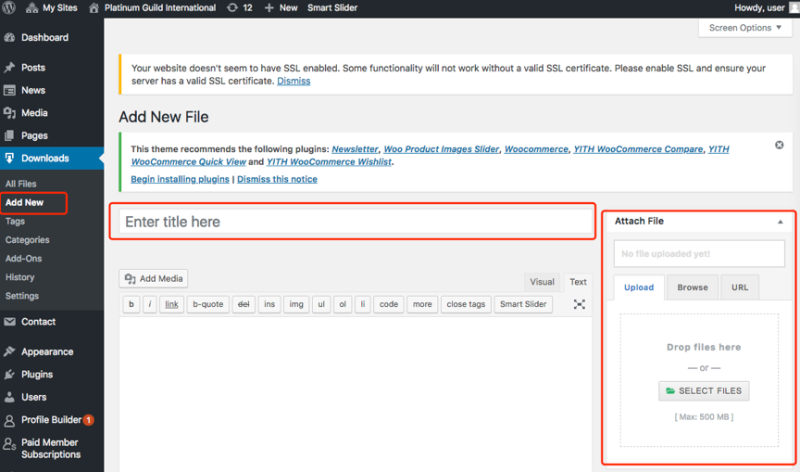The height and width of the screenshot is (472, 800).
Task: Open Appearance from the sidebar
Action: (x=47, y=352)
